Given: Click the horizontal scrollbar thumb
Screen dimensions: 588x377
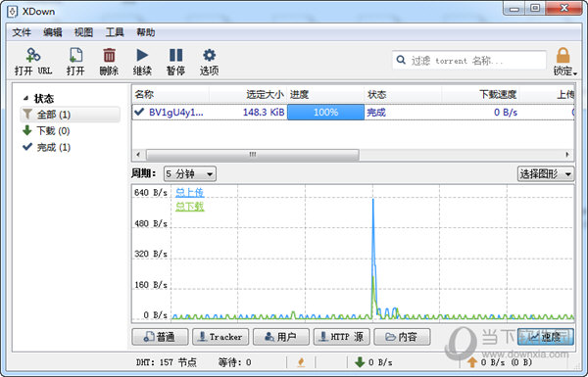Looking at the screenshot, I should (x=253, y=155).
